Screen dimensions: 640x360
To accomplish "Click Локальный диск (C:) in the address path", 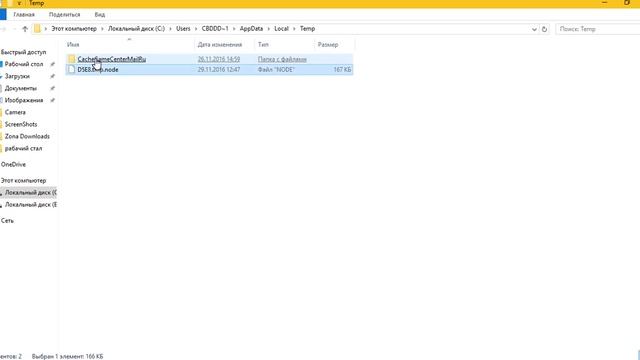I will coord(136,29).
